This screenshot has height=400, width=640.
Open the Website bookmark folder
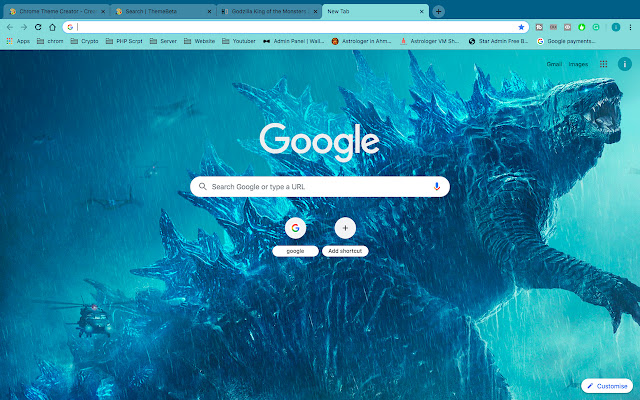tap(200, 41)
